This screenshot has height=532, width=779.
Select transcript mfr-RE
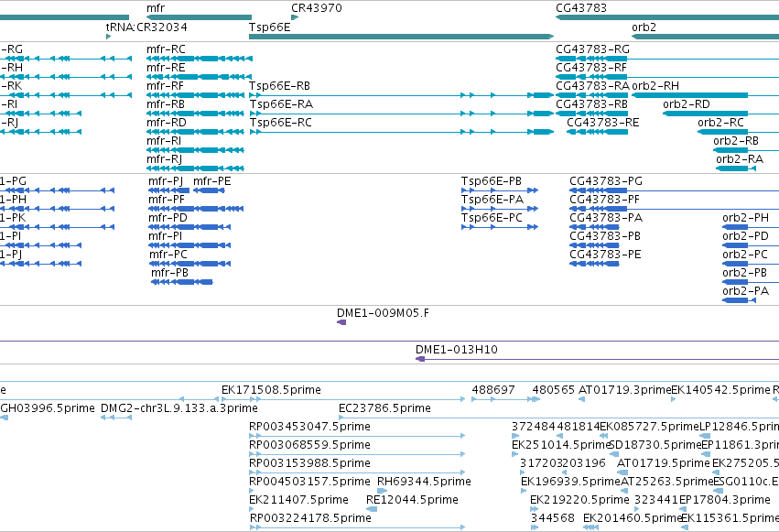point(200,77)
